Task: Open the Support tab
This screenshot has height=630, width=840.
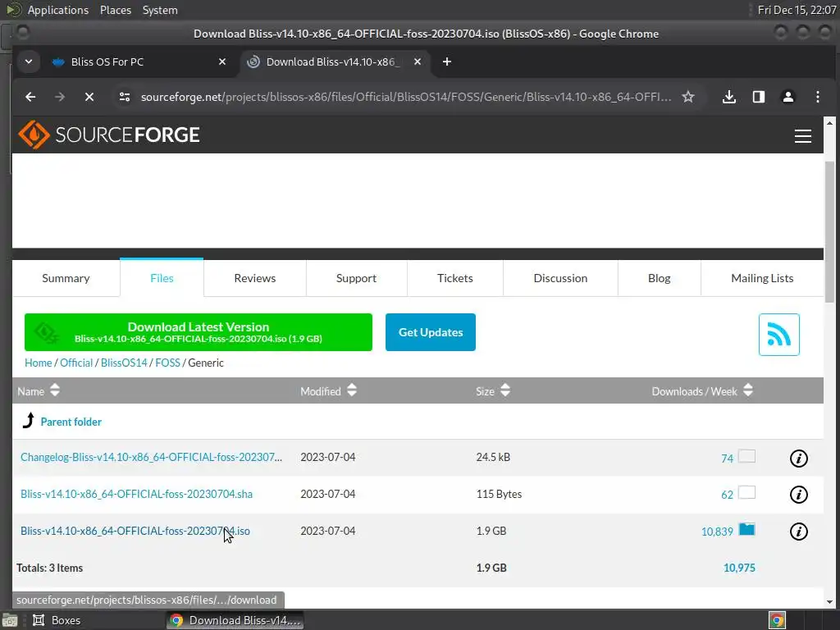Action: pyautogui.click(x=356, y=278)
